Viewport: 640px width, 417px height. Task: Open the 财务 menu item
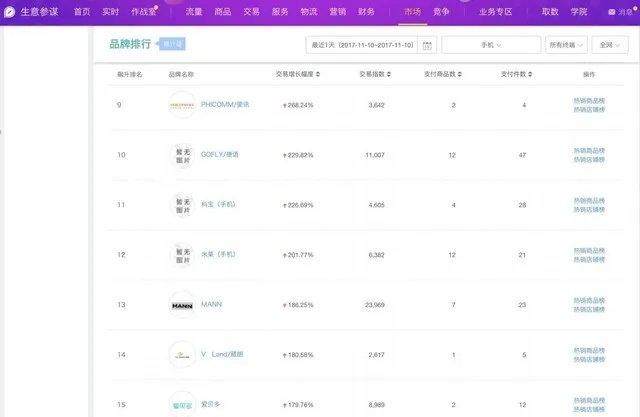click(x=366, y=12)
